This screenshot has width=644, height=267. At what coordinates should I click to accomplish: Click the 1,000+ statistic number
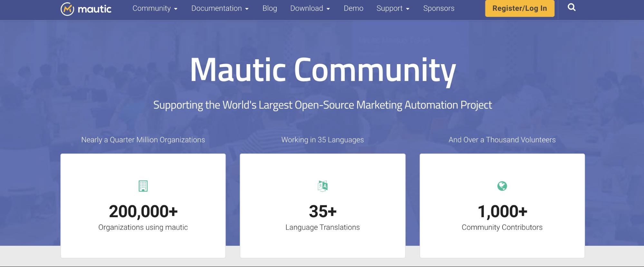(502, 212)
